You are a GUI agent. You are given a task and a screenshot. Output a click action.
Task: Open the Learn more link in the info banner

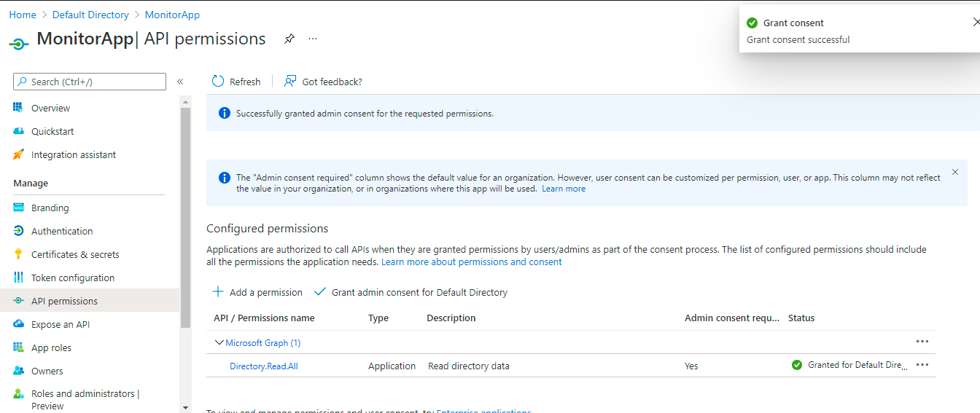tap(564, 189)
